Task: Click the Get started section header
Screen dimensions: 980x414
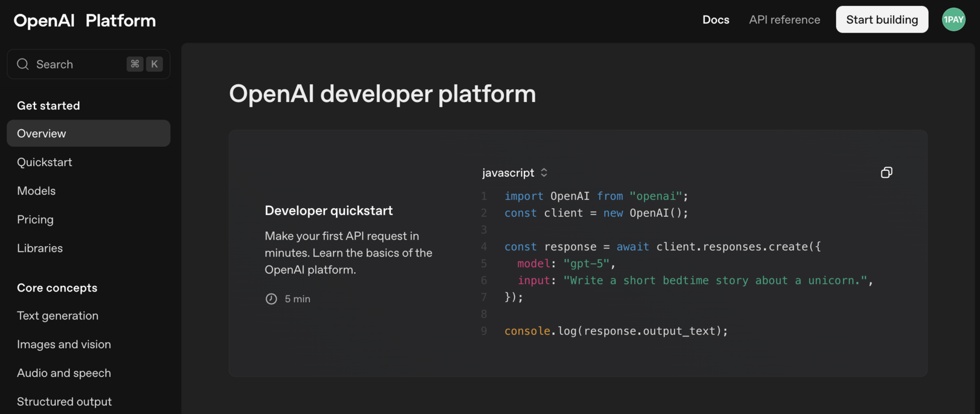Action: coord(48,106)
